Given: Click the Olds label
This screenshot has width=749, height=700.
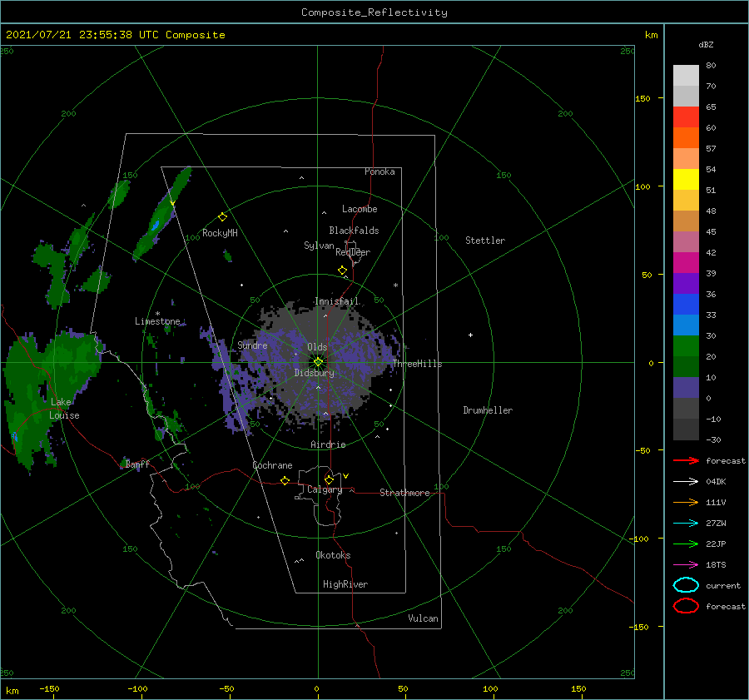Looking at the screenshot, I should (317, 347).
